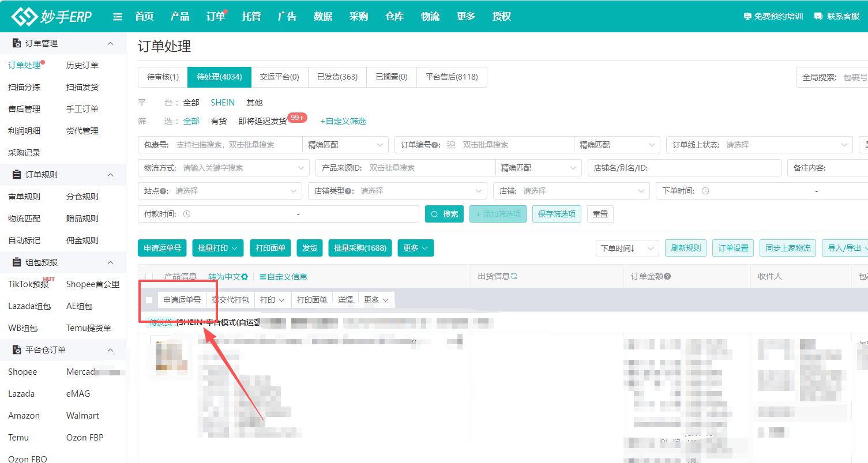Switch to the 已发货(363) tab
The image size is (868, 463).
pos(337,77)
